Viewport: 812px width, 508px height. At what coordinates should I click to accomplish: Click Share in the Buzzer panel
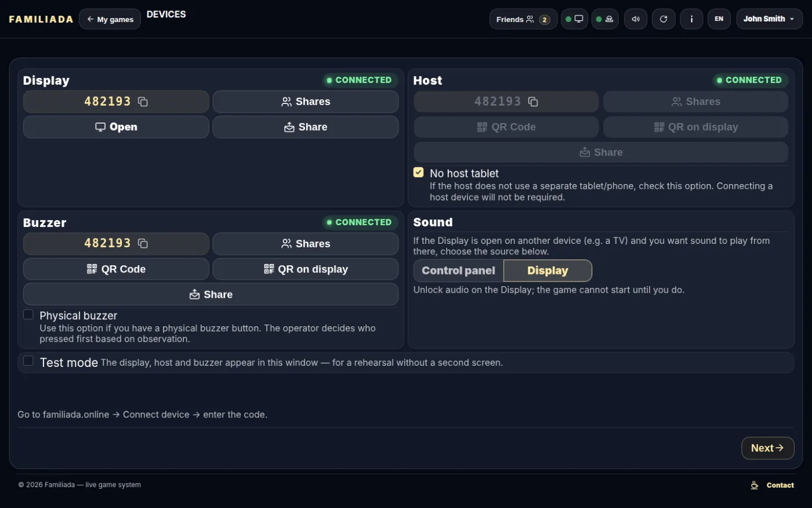click(211, 294)
